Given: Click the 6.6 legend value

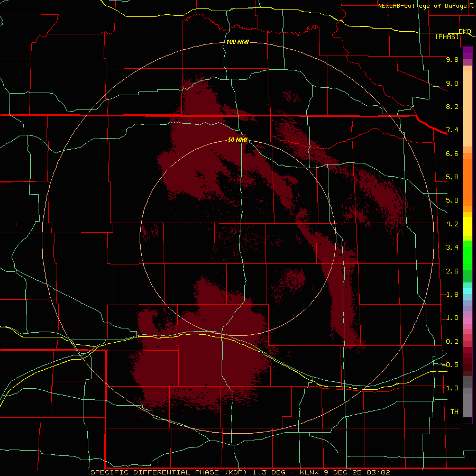Looking at the screenshot, I should tap(452, 153).
